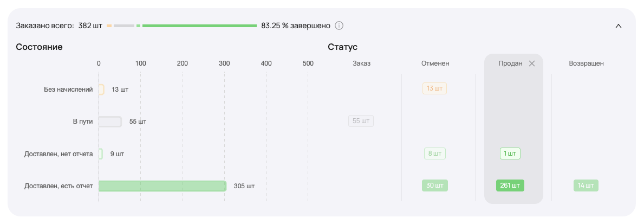Collapse the order summary panel chevron
The width and height of the screenshot is (644, 224).
coord(619,26)
